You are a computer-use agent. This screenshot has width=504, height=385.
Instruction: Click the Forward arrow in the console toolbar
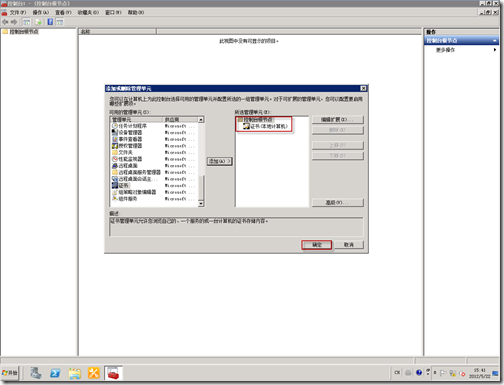[14, 22]
